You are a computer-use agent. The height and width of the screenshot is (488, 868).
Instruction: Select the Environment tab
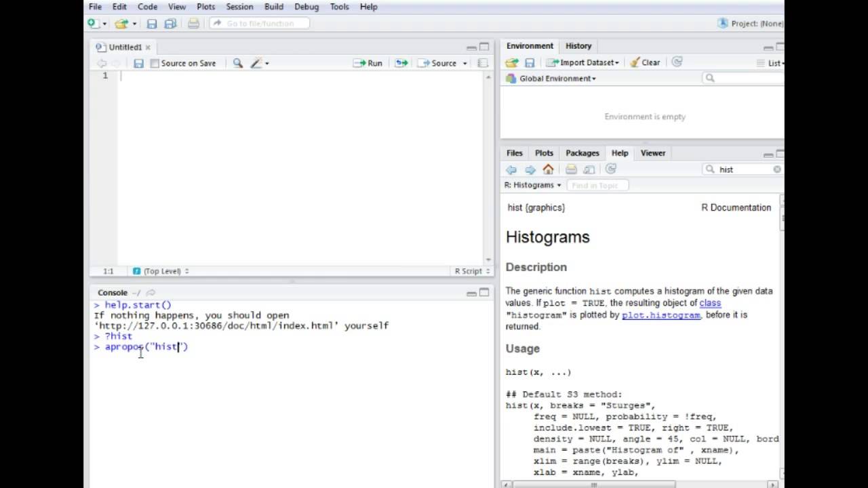530,46
